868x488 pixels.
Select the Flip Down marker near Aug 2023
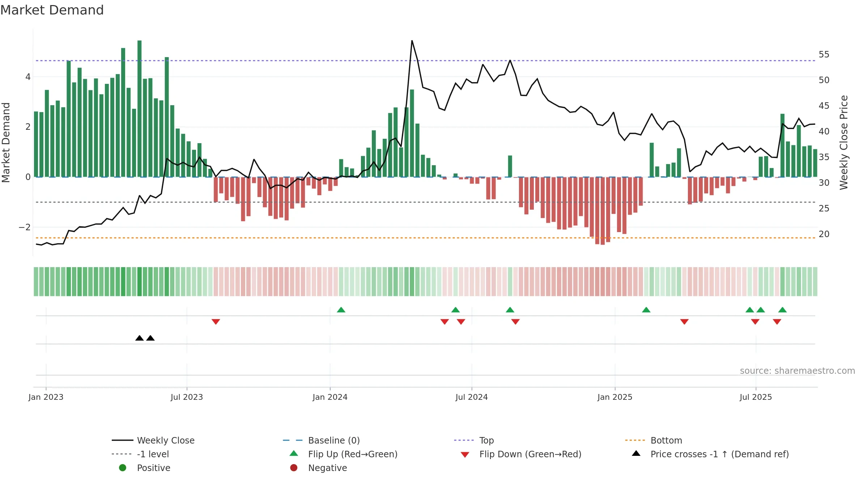point(216,322)
